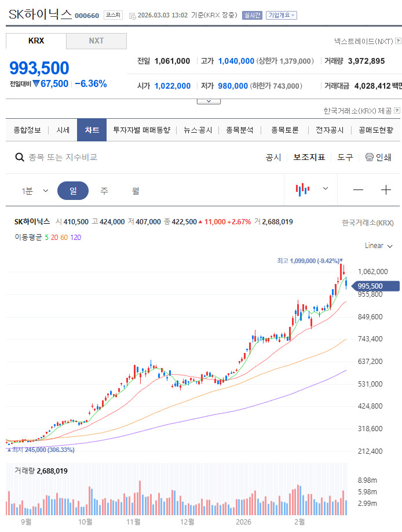Toggle the 실시간 real-time badge
Viewport: 402px width, 532px height.
(252, 15)
